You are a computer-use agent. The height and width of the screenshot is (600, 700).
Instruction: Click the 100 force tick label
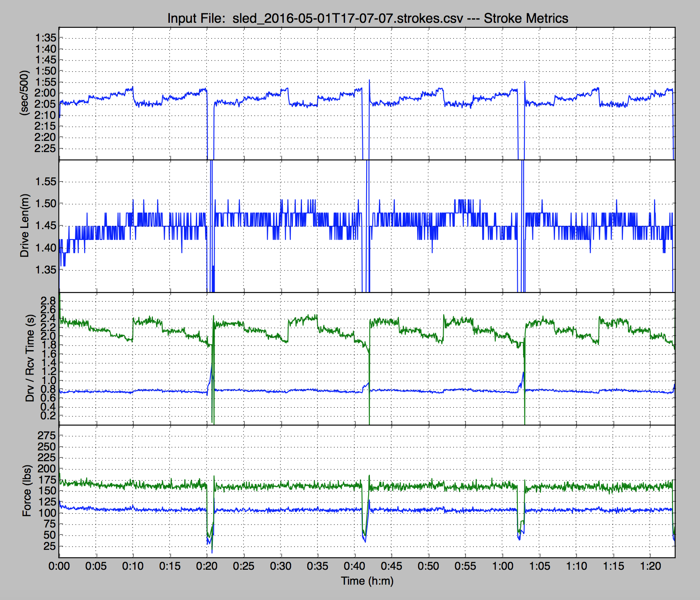(47, 513)
